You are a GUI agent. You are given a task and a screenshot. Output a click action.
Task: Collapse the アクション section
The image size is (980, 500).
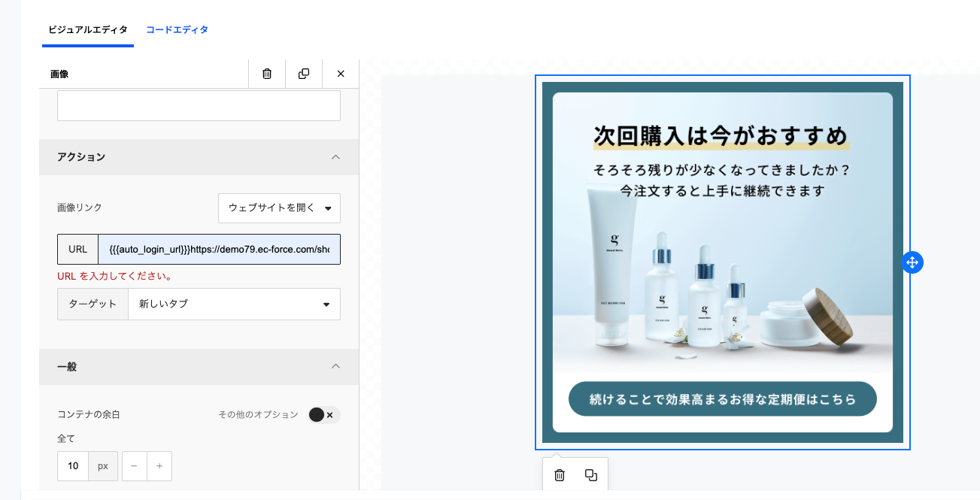coord(335,157)
